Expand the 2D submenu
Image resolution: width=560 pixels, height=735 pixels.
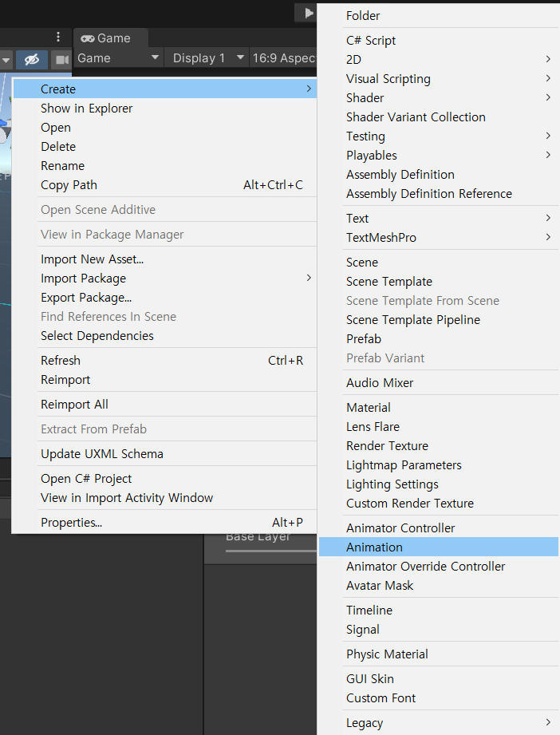pyautogui.click(x=439, y=60)
